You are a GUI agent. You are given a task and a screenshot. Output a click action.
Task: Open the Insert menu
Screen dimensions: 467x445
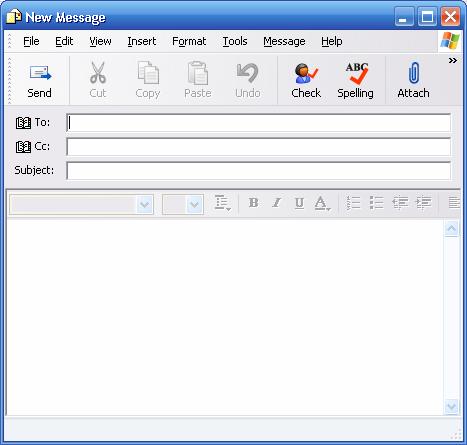(142, 41)
